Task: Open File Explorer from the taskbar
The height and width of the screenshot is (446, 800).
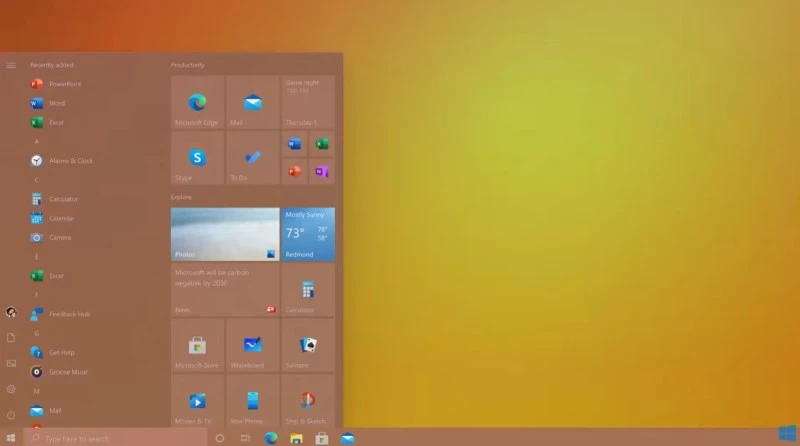Action: click(296, 438)
